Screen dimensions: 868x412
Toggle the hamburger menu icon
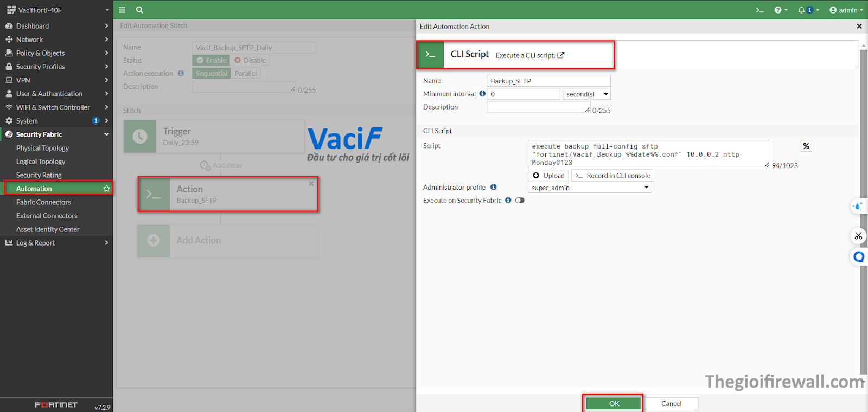(122, 10)
